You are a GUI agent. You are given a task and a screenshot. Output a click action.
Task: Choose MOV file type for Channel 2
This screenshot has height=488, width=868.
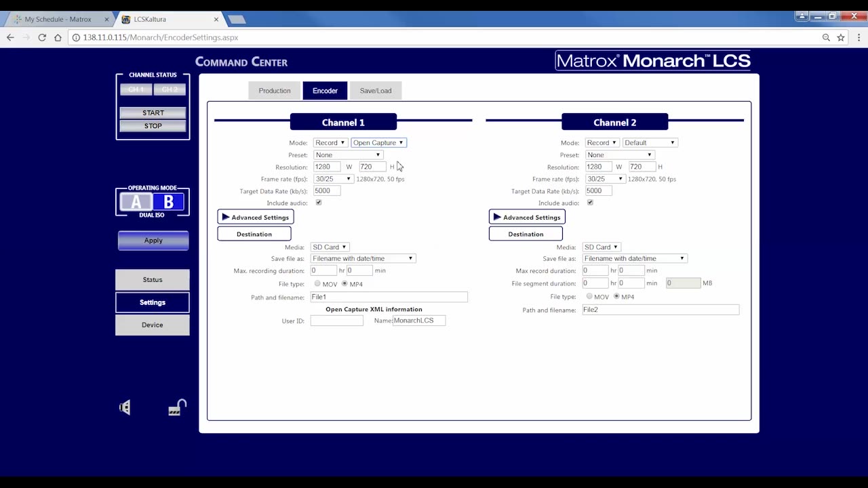point(589,296)
